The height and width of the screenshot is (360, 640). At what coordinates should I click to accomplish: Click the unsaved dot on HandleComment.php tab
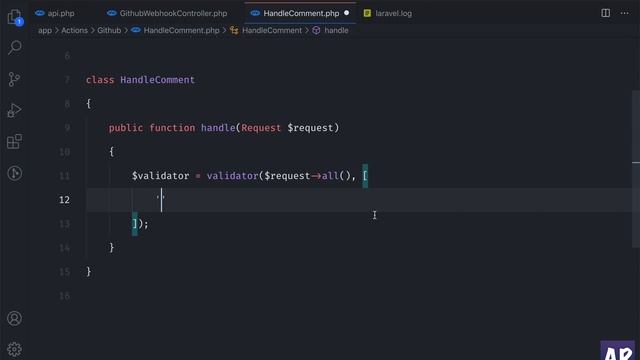[347, 13]
